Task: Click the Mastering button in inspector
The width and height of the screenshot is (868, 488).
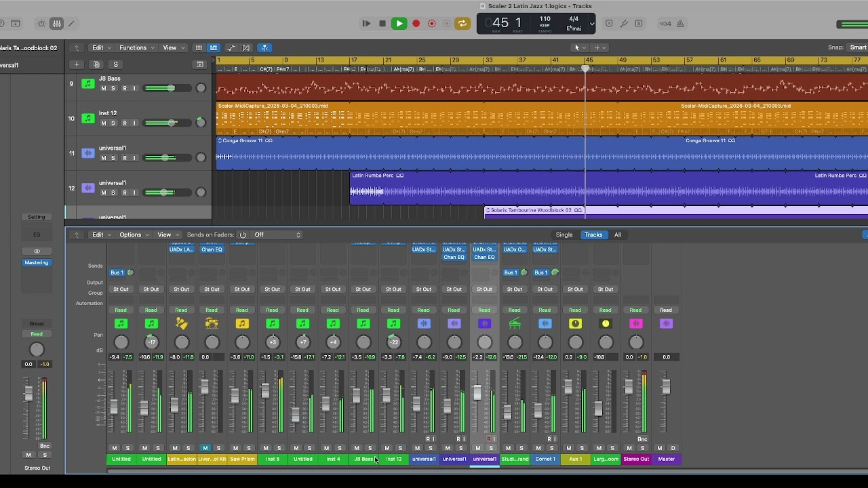Action: click(37, 263)
